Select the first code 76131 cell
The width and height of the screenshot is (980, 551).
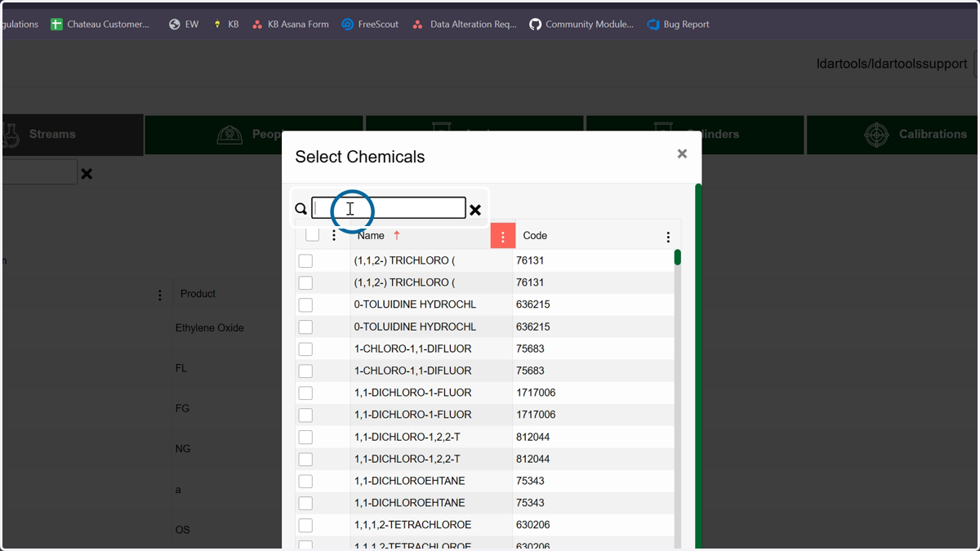click(x=594, y=261)
